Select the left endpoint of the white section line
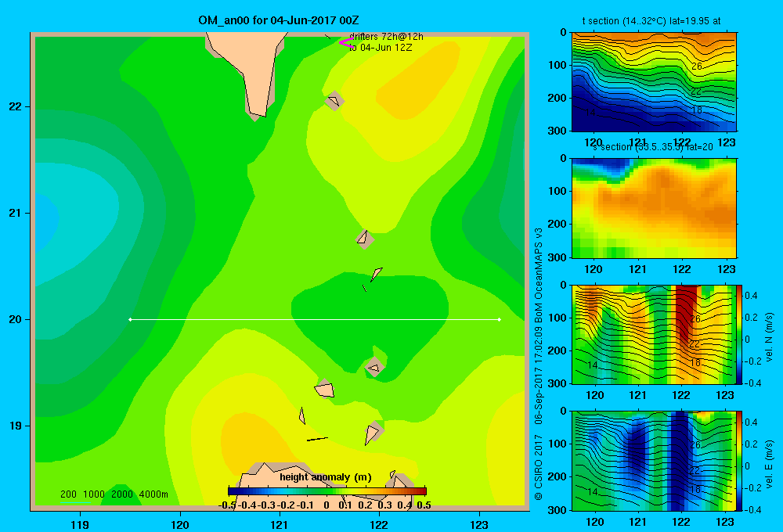 click(x=130, y=319)
